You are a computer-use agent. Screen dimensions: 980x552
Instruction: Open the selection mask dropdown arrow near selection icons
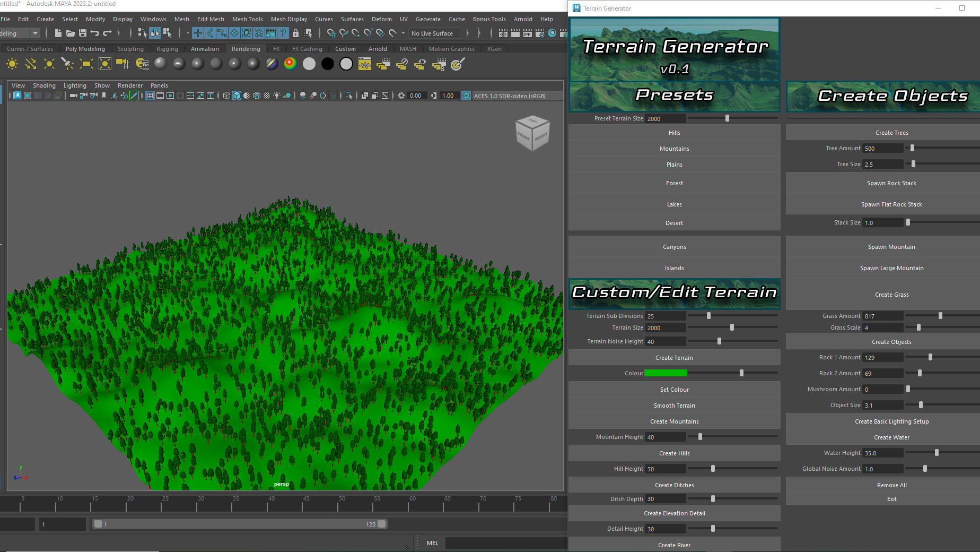(188, 33)
